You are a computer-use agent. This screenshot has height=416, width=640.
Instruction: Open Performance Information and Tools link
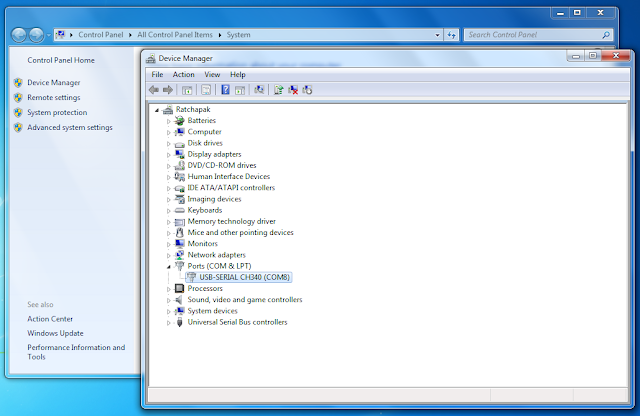tap(76, 352)
